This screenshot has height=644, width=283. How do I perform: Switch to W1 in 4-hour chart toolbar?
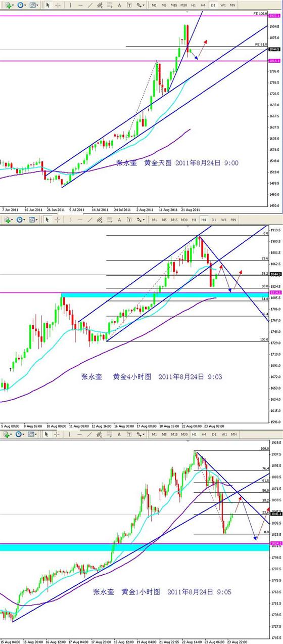coord(223,220)
